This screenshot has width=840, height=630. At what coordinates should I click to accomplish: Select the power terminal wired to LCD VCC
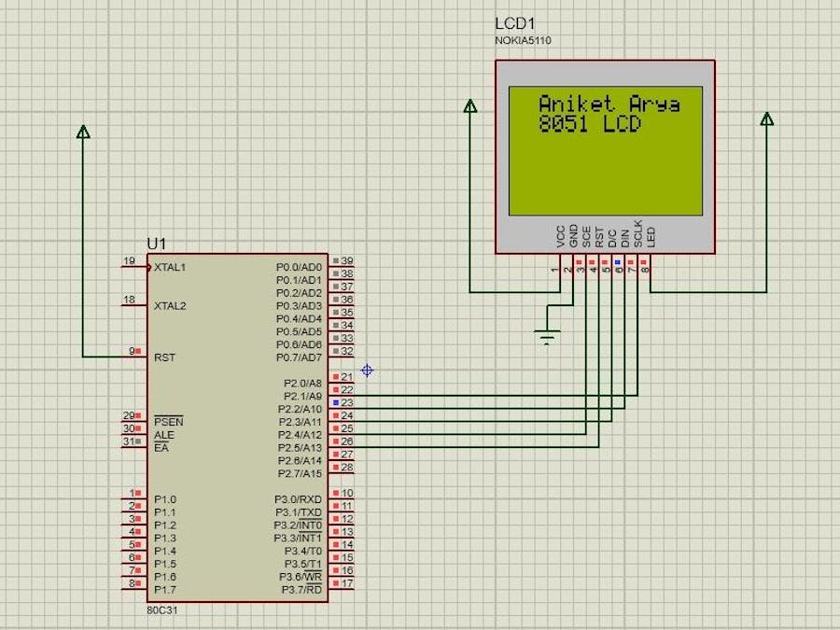pyautogui.click(x=469, y=105)
